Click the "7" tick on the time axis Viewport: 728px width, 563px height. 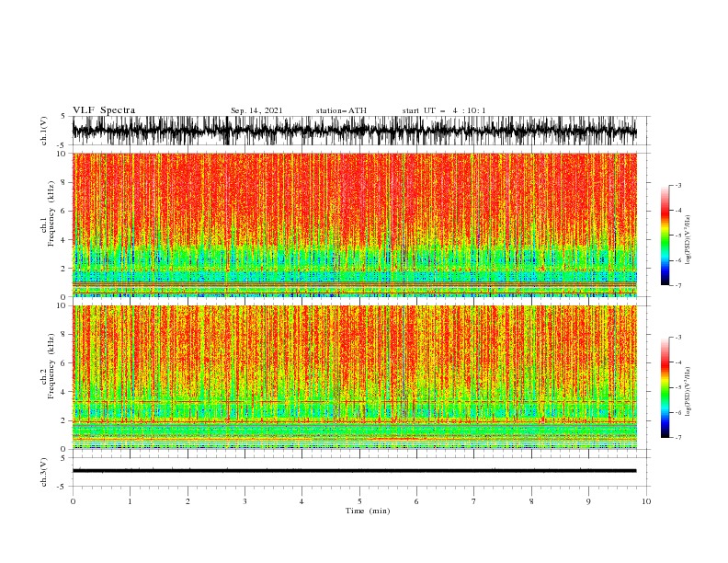point(474,501)
